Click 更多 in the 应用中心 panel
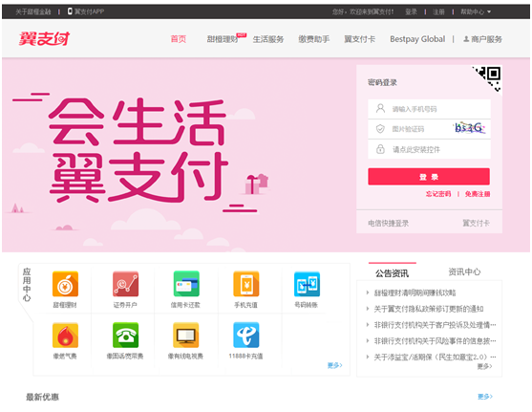Screen dimensions: 532x412 [x=335, y=365]
